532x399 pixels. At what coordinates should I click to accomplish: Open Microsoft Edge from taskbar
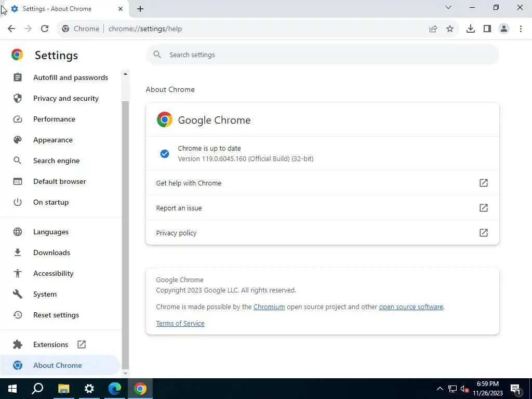(115, 389)
